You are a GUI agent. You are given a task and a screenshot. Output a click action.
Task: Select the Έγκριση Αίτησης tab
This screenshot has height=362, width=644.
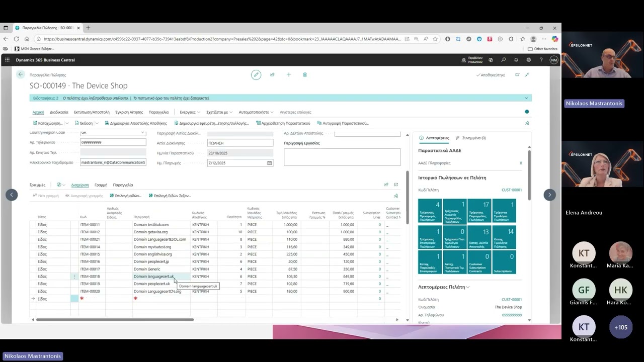click(x=129, y=112)
